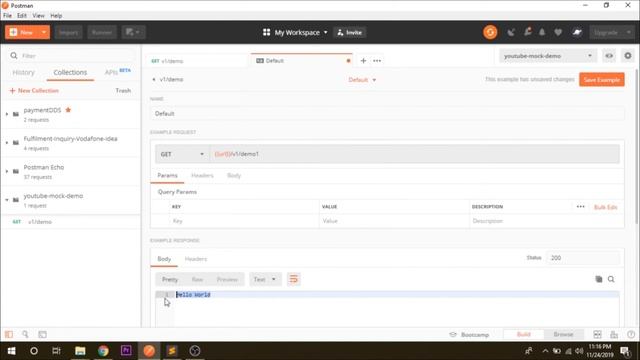640x360 pixels.
Task: Open the environment quick look eye icon
Action: pyautogui.click(x=609, y=56)
